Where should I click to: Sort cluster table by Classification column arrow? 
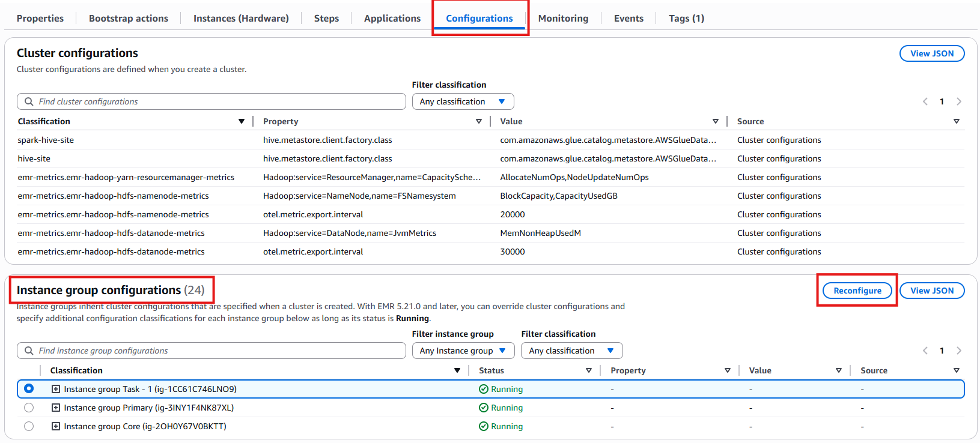(x=241, y=121)
